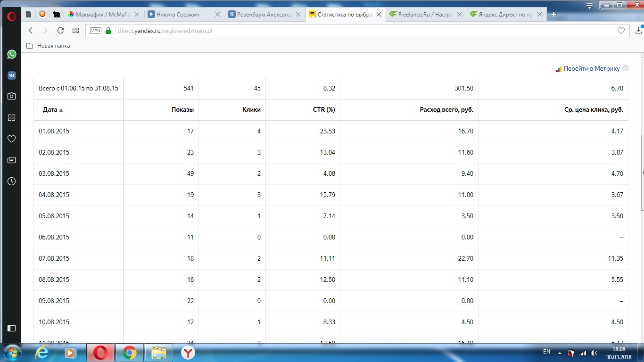Open Windows Explorer folder from taskbar
Screen dimensions: 644x362
159,353
